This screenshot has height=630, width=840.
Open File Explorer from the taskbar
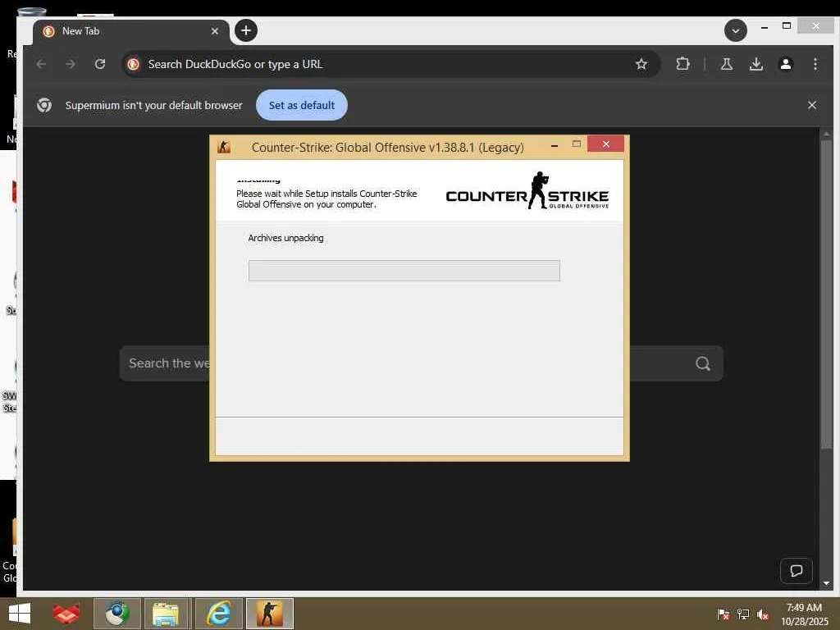click(x=167, y=614)
